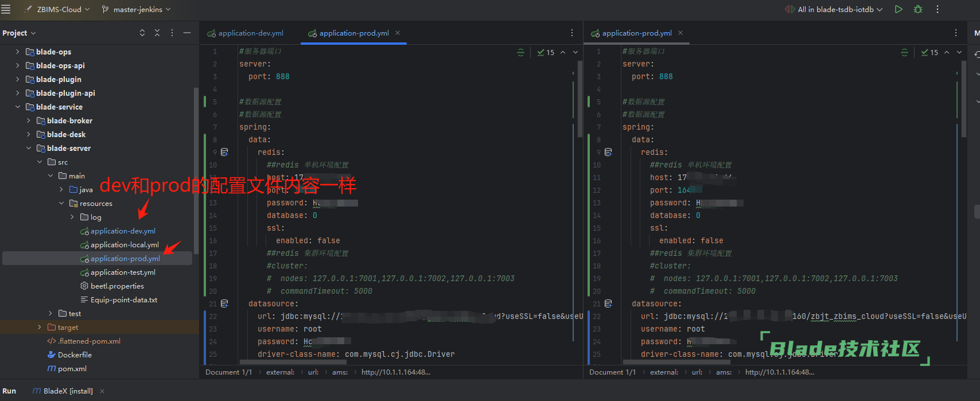980x401 pixels.
Task: Expand selected in Project panel toolbar
Action: click(142, 33)
